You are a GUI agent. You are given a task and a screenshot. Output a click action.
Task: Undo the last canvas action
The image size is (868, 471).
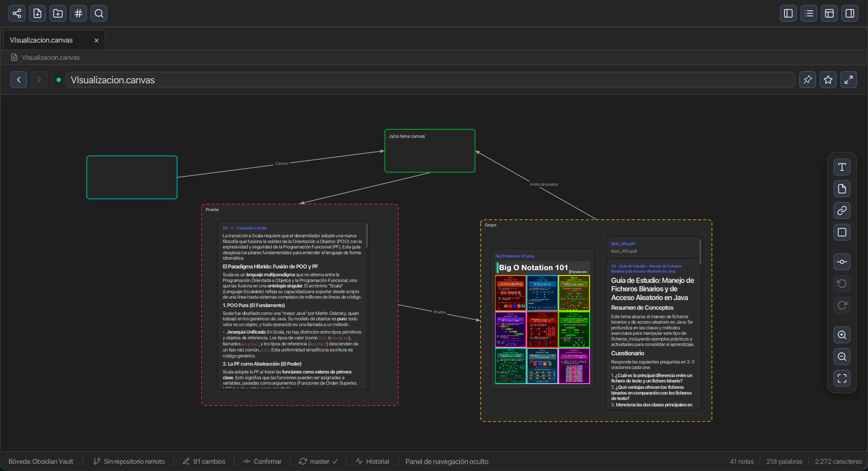(x=842, y=284)
